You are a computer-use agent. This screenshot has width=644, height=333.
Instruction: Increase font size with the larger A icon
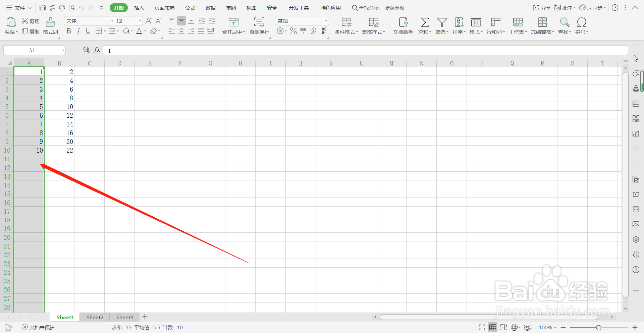point(149,21)
